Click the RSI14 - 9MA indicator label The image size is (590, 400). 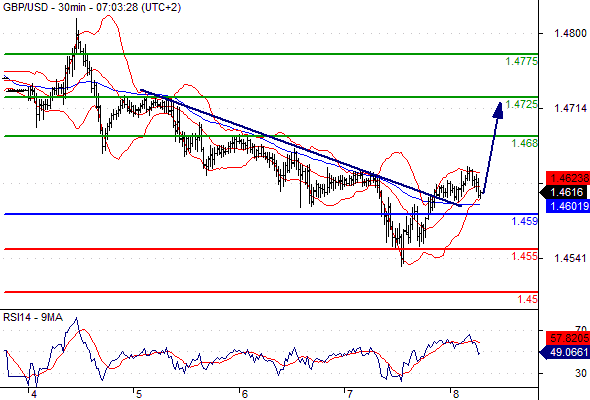pos(33,318)
